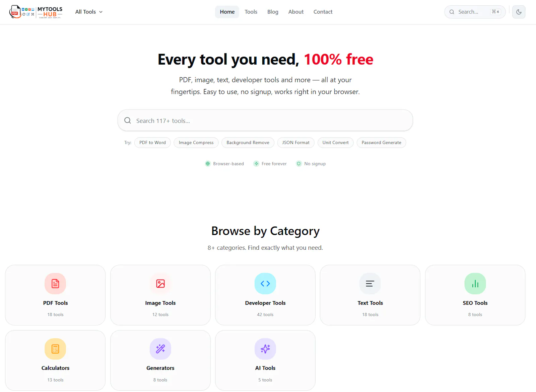Image resolution: width=536 pixels, height=392 pixels.
Task: Try the Unit Convert suggestion
Action: click(335, 143)
